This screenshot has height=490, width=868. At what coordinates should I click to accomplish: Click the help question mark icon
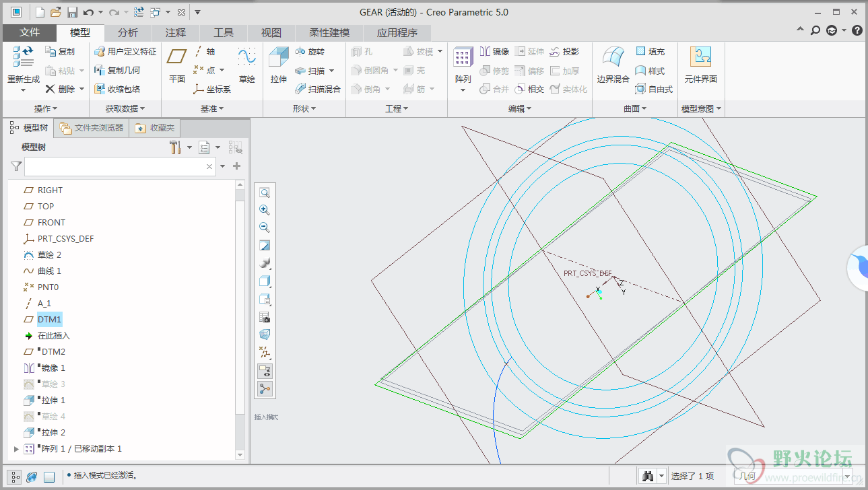(x=857, y=30)
